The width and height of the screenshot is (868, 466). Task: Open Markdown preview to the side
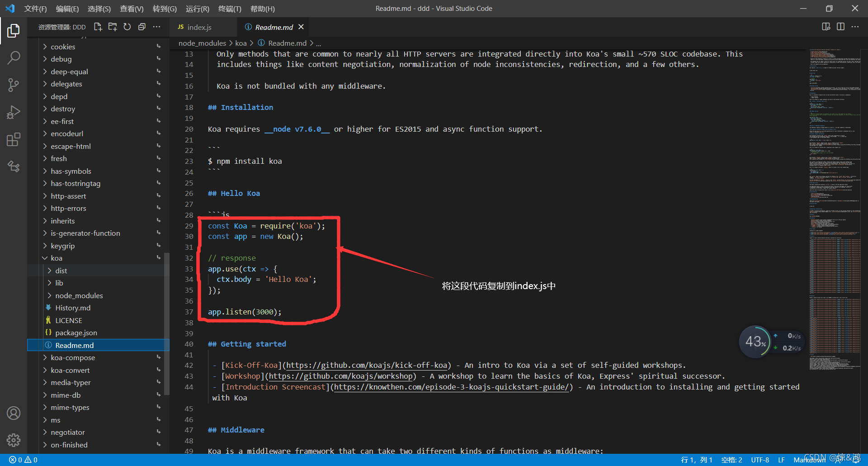coord(826,27)
